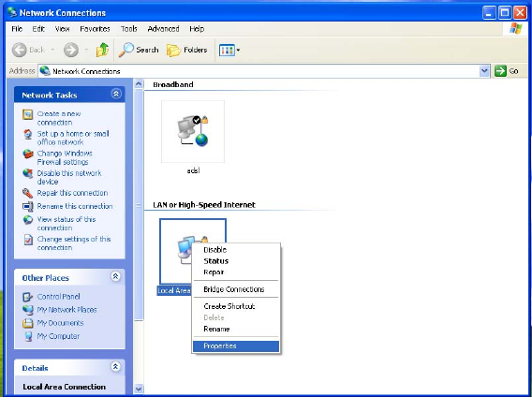Open the Control Panel link

(59, 297)
